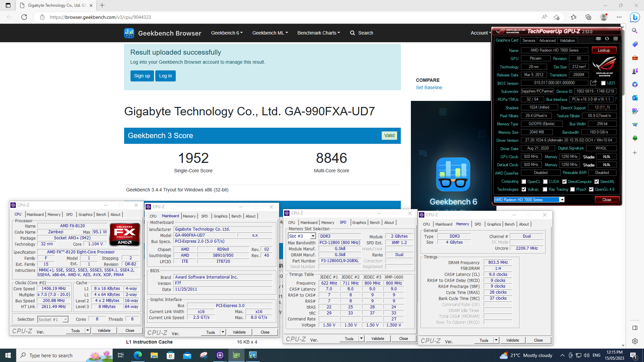Open Mail app from the taskbar
The height and width of the screenshot is (362, 644).
pyautogui.click(x=187, y=355)
